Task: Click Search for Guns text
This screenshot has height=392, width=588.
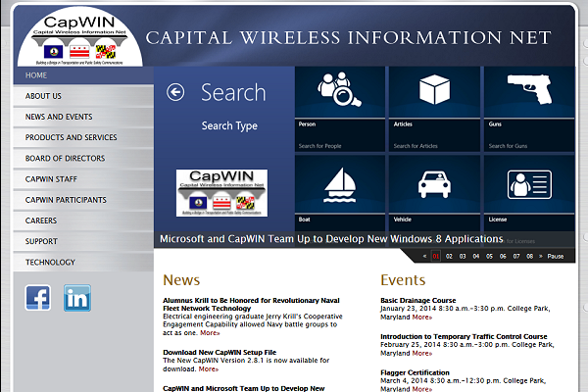Action: pyautogui.click(x=508, y=146)
